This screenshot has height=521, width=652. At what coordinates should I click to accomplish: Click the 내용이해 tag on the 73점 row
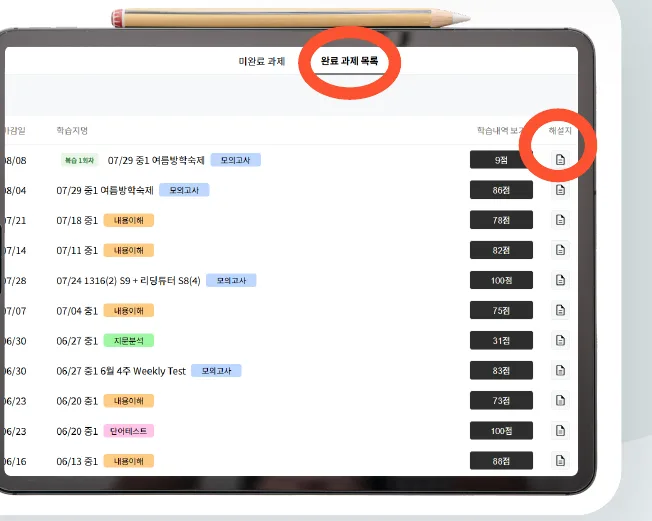pos(128,400)
